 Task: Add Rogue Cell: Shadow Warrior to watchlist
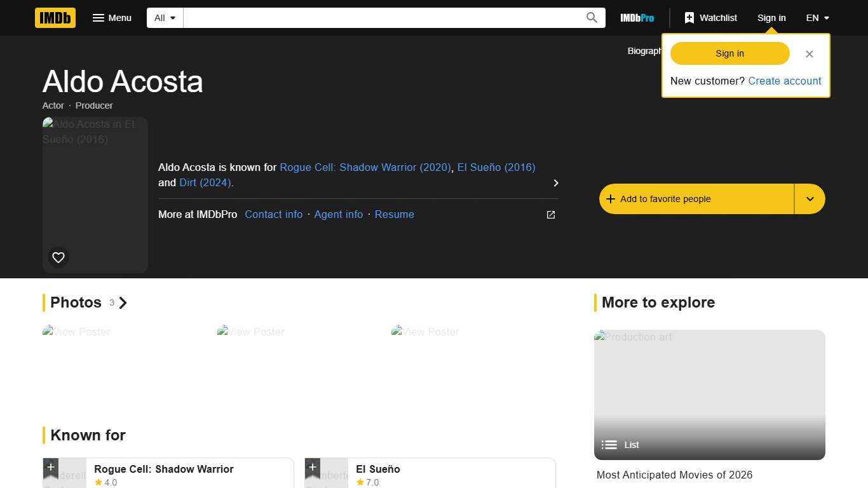[x=50, y=466]
